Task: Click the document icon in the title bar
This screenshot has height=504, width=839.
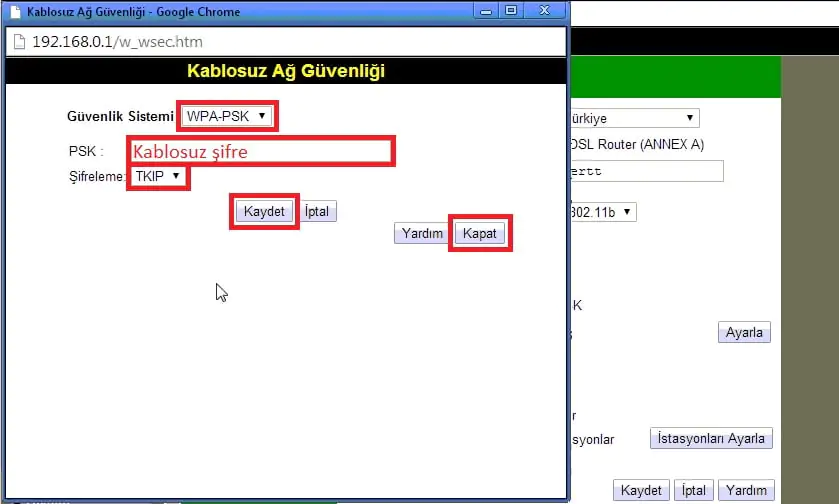Action: click(16, 12)
